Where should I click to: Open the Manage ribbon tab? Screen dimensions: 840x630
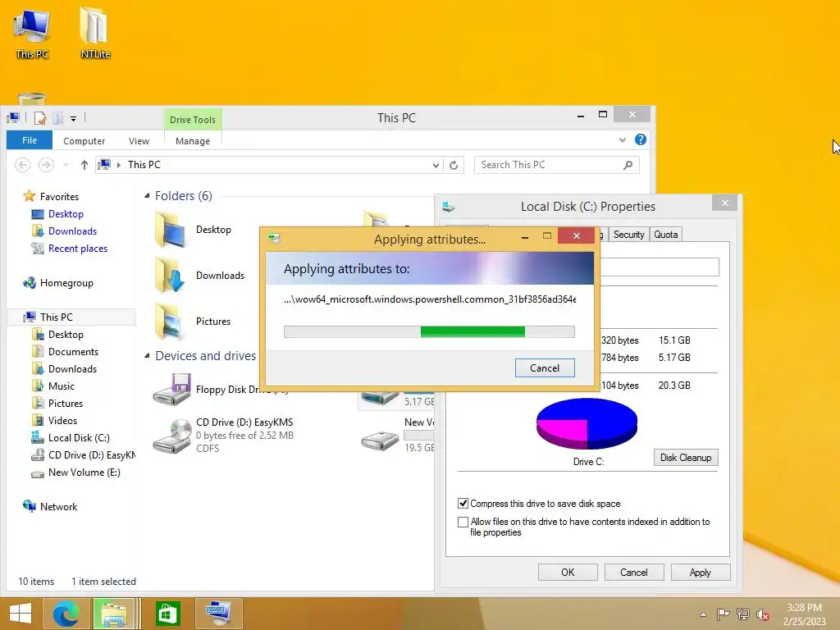click(192, 141)
